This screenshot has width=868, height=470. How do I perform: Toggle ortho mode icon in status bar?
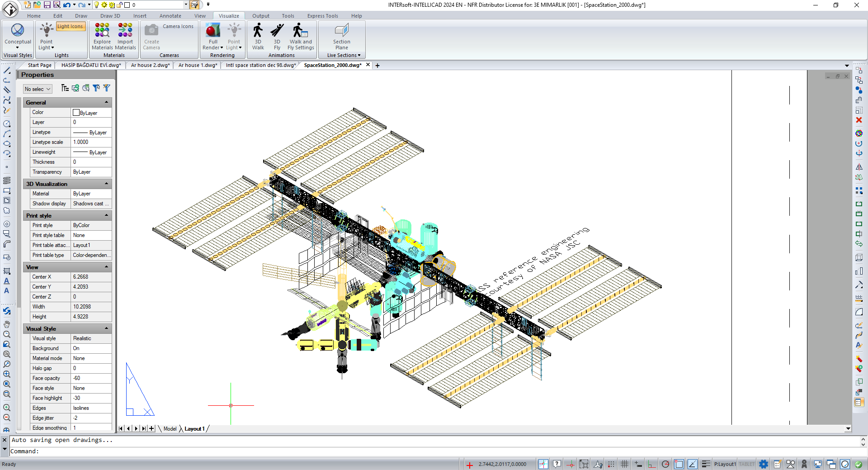651,464
